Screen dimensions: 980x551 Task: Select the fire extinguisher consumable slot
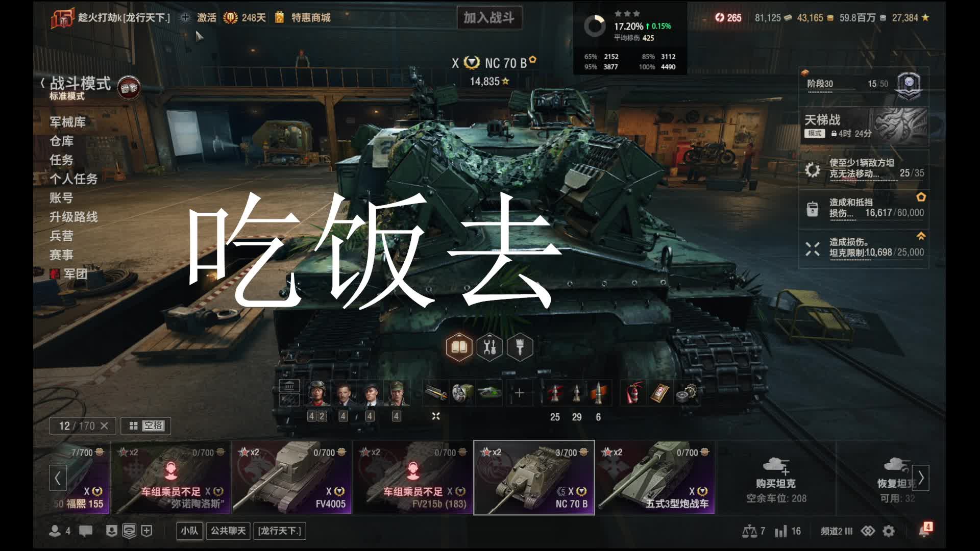click(x=633, y=393)
